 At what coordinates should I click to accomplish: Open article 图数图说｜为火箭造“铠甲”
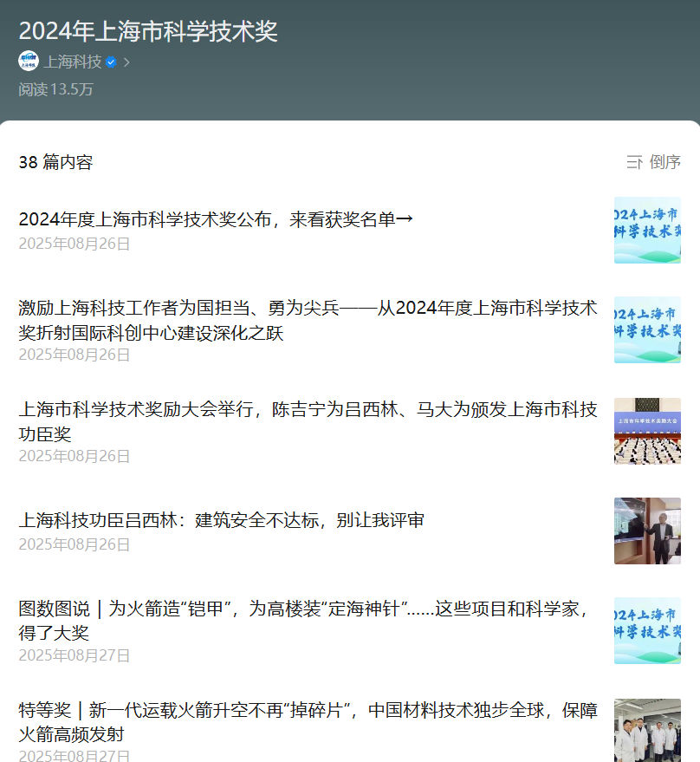click(x=304, y=621)
